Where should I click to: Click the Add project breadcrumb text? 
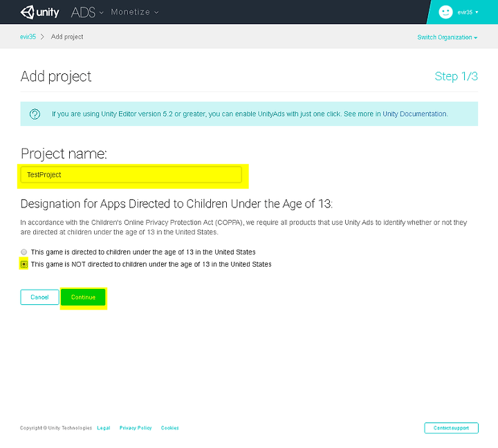(x=67, y=37)
